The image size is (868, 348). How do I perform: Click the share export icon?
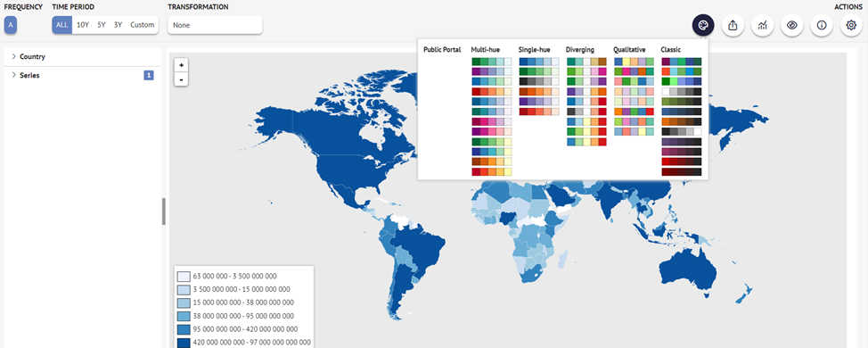click(x=733, y=26)
